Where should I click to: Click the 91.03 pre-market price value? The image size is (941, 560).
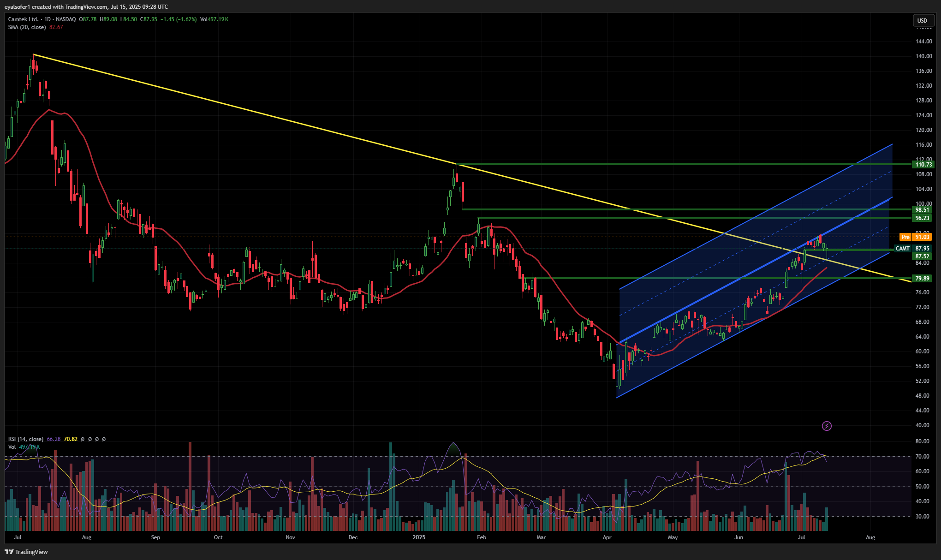point(922,237)
